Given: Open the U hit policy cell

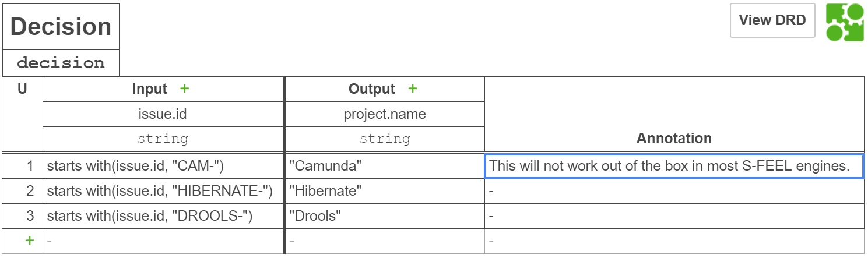Looking at the screenshot, I should (x=22, y=90).
